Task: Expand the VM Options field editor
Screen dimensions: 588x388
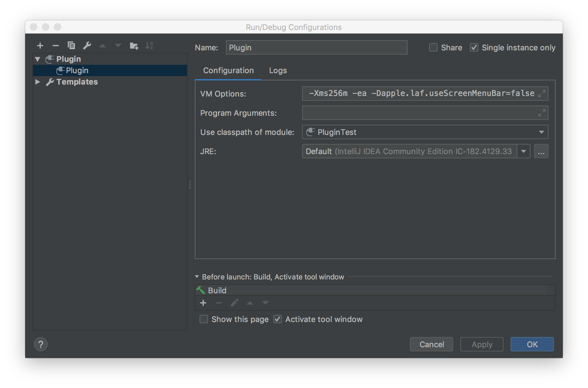Action: click(x=542, y=94)
